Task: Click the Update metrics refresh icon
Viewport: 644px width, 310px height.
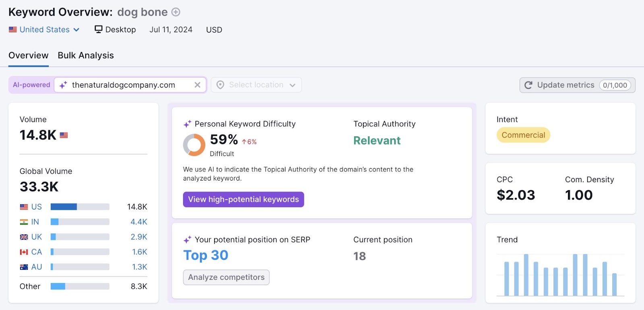Action: coord(528,85)
